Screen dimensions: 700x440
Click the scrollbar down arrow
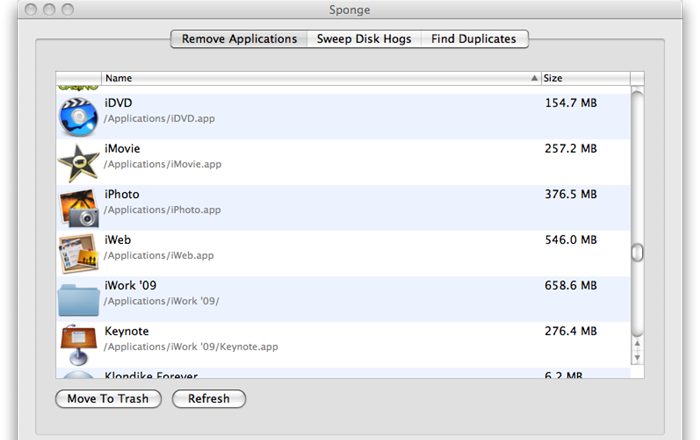[x=638, y=357]
